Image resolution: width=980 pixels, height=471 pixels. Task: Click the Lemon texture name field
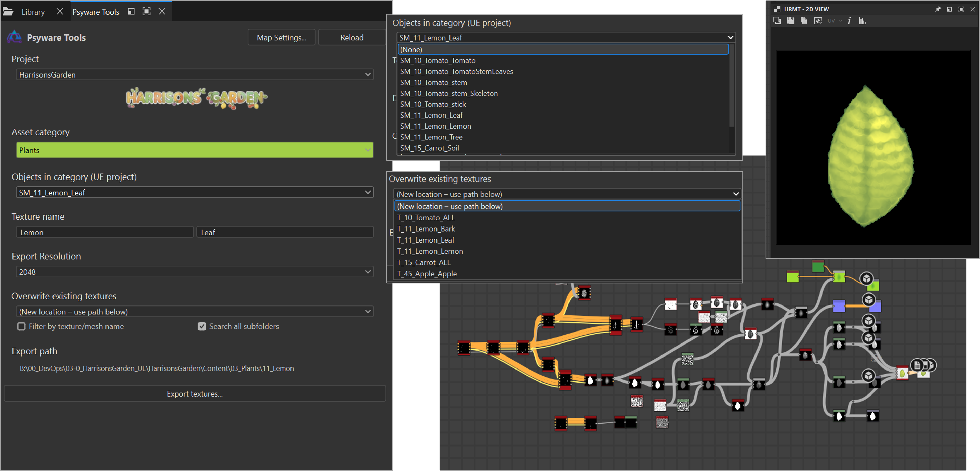tap(105, 232)
